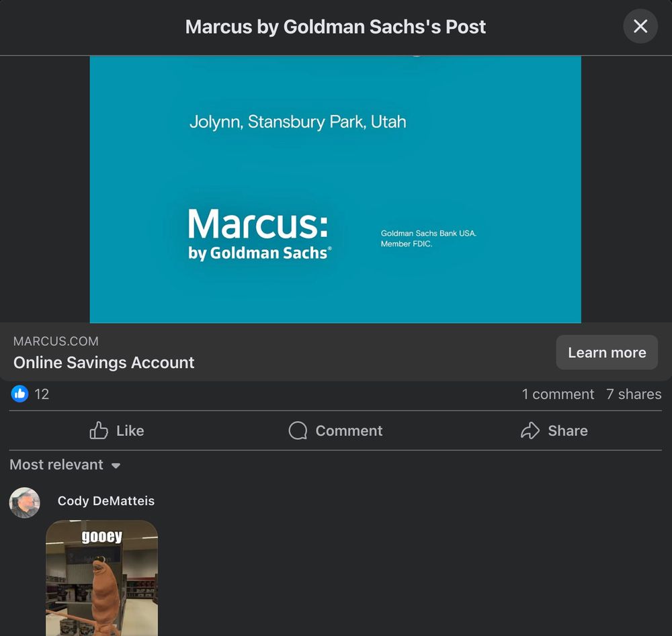Click the Marcus ad video image
Viewport: 672px width, 636px height.
click(335, 189)
